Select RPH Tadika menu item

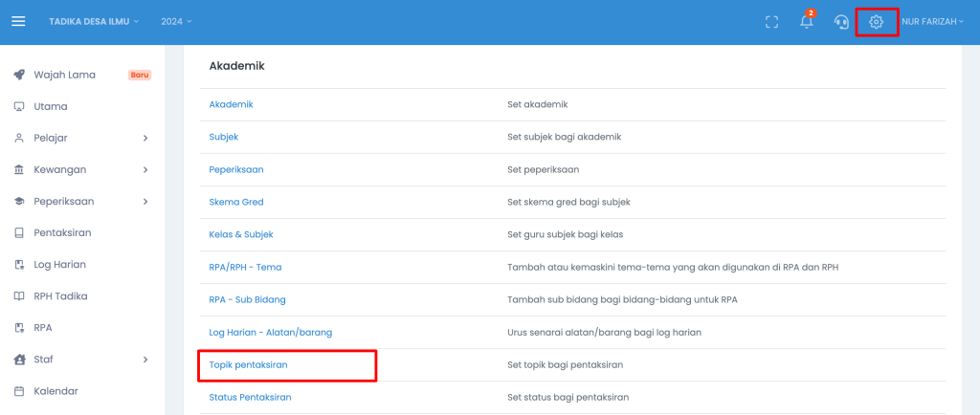click(60, 295)
